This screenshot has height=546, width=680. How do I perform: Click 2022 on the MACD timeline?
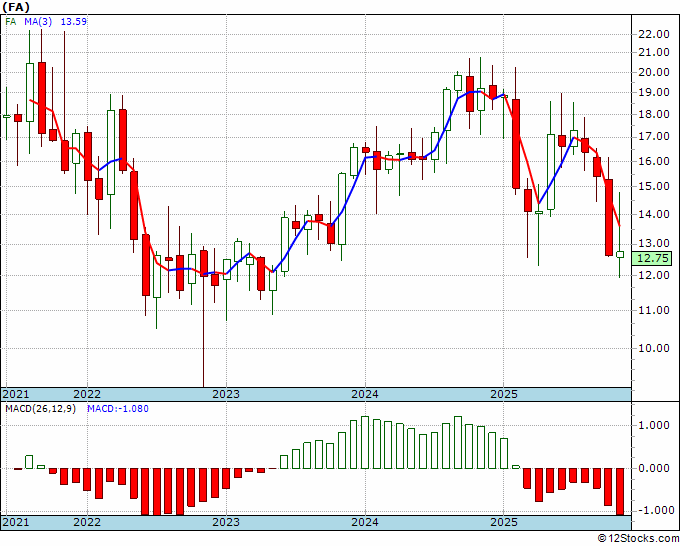tap(87, 522)
